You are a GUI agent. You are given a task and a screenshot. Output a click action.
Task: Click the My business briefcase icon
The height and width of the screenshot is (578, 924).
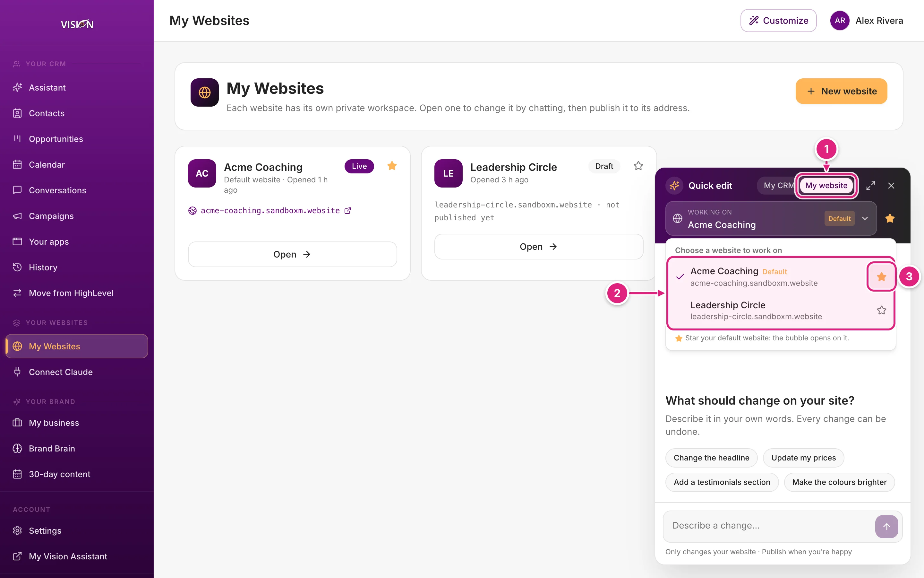[17, 423]
